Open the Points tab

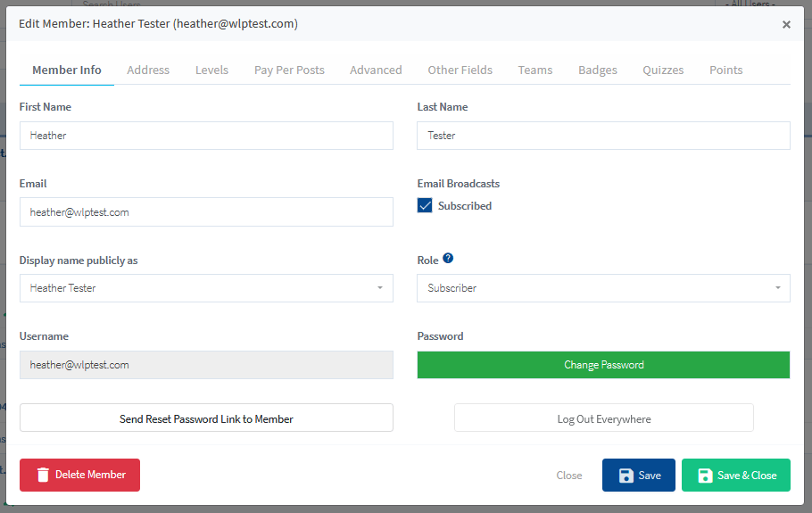point(725,70)
